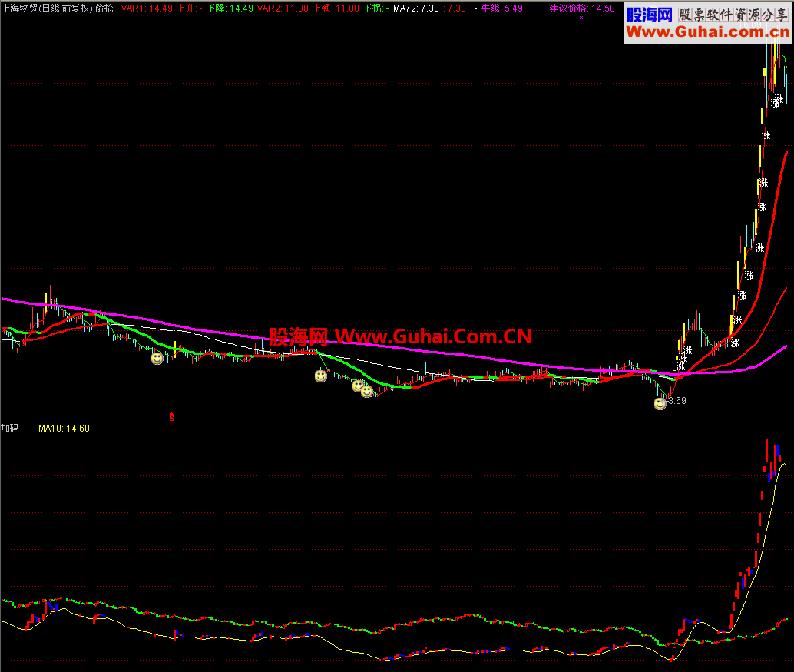
Task: Click the 加码 sub-indicator name
Action: click(10, 428)
